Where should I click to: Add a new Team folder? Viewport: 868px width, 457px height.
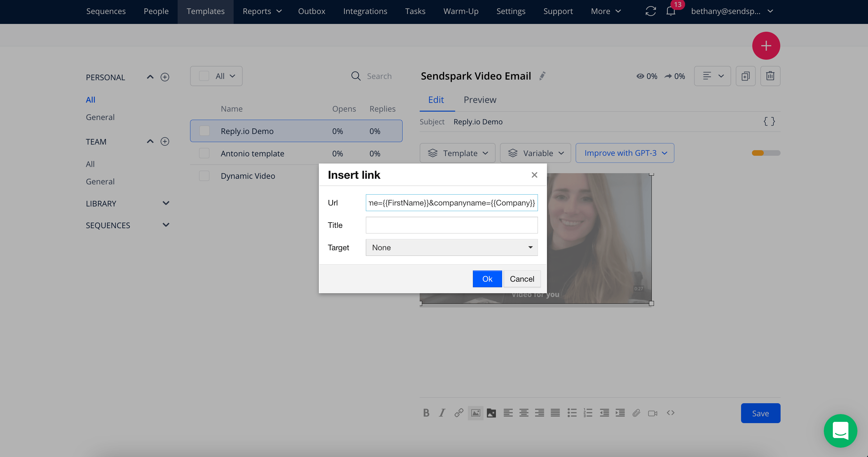click(165, 141)
